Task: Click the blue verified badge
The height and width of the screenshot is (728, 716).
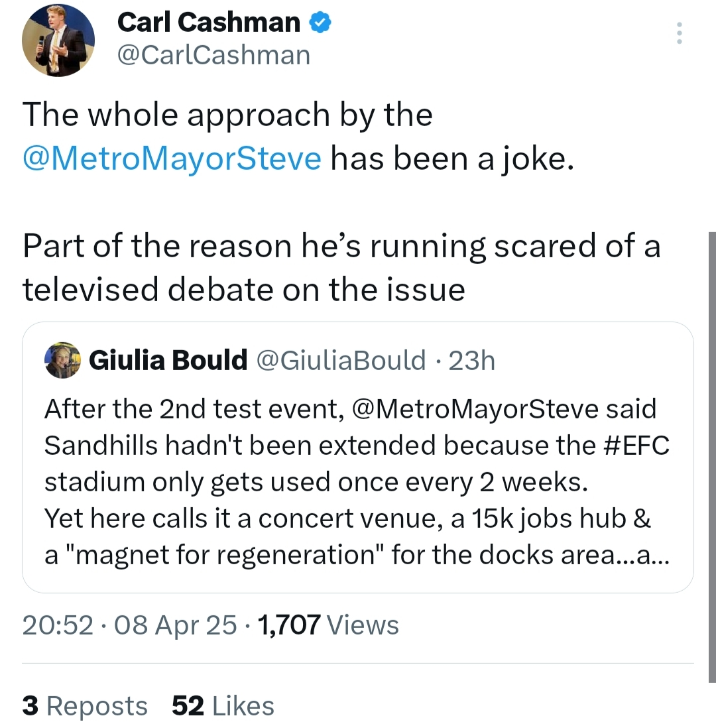Action: tap(320, 23)
